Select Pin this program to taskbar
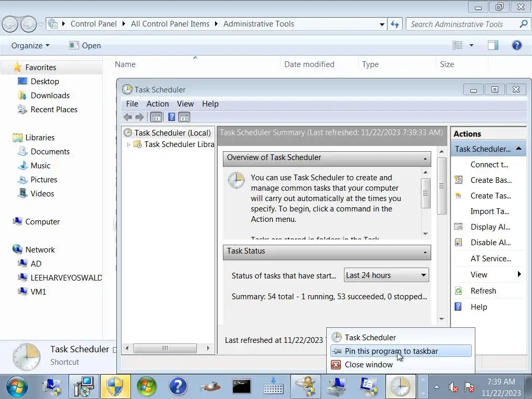Viewport: 532px width, 399px height. [401, 351]
